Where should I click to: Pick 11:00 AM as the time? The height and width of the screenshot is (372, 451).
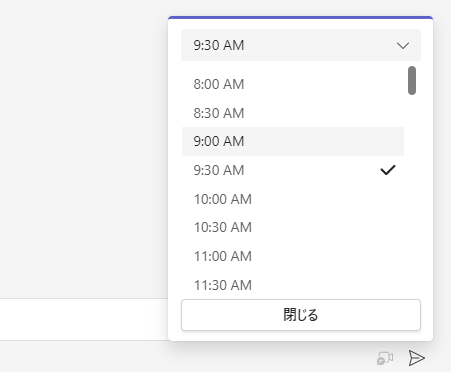pyautogui.click(x=293, y=256)
